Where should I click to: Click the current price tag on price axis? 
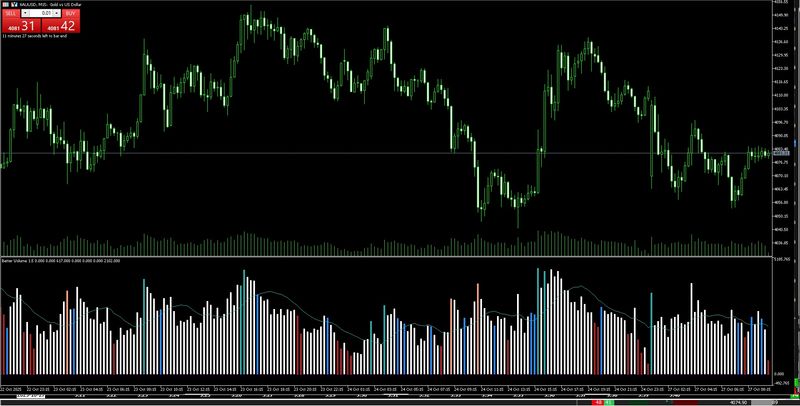[x=781, y=152]
